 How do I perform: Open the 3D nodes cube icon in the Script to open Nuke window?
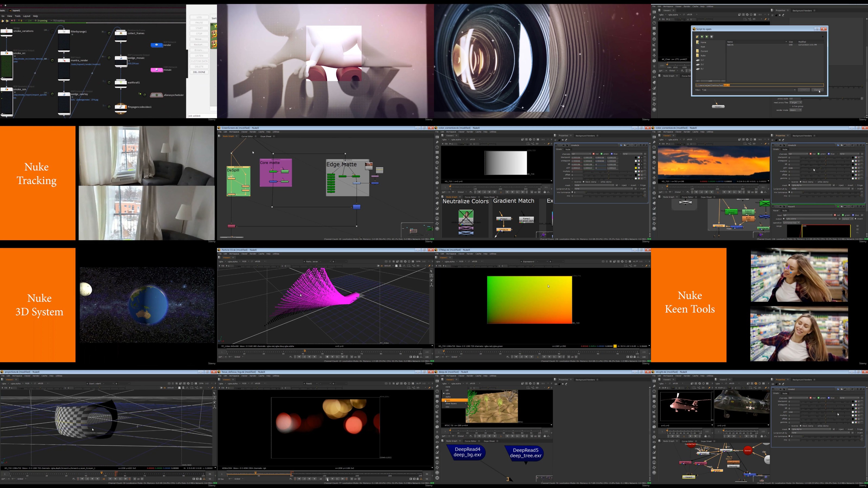click(x=654, y=61)
